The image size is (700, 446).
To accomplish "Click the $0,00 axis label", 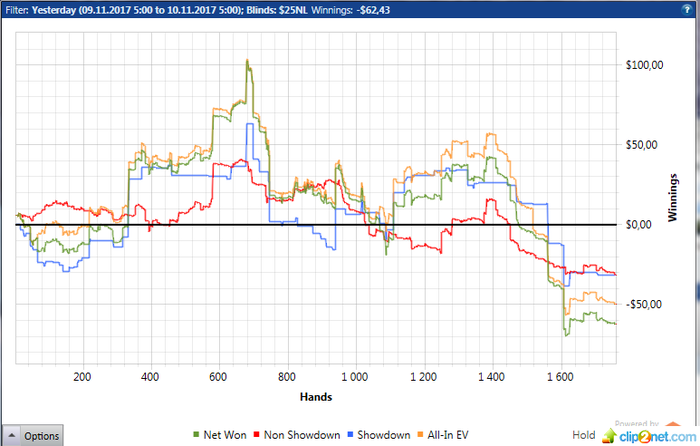I will pos(638,225).
